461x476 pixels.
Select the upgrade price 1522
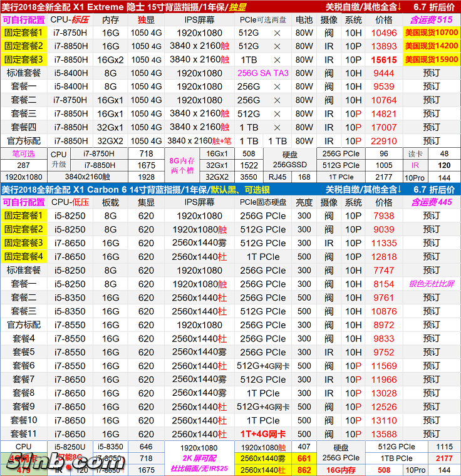pos(249,165)
